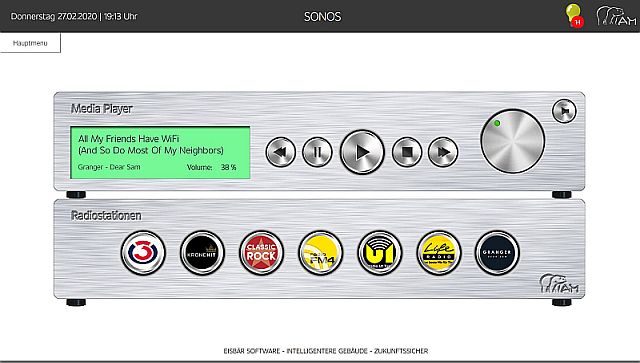This screenshot has width=640, height=363.
Task: Tune to the FM4 radio station
Action: (320, 253)
